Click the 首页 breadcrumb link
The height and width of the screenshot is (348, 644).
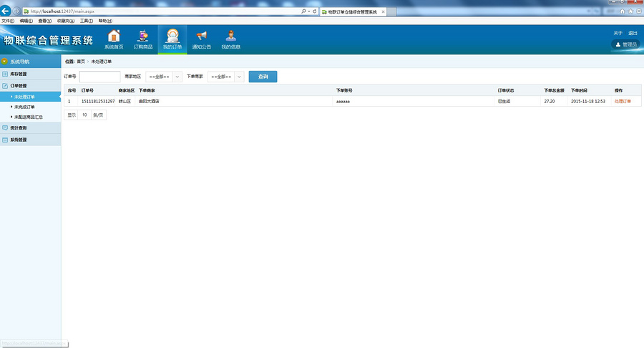click(80, 61)
